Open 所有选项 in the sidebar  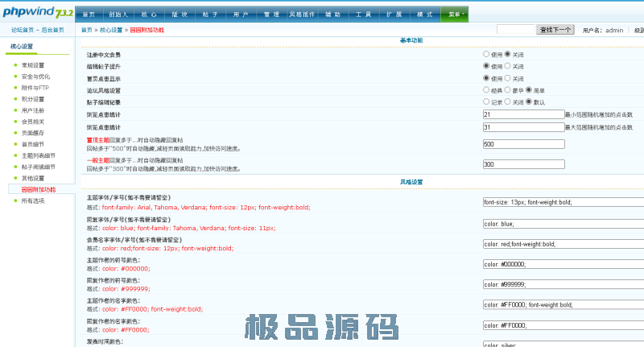click(x=33, y=200)
